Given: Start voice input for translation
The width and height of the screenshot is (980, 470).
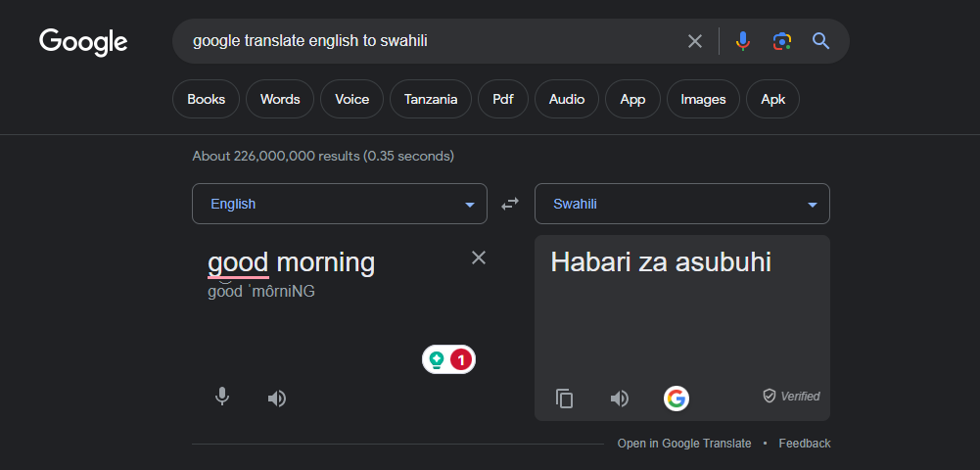Looking at the screenshot, I should pyautogui.click(x=222, y=397).
